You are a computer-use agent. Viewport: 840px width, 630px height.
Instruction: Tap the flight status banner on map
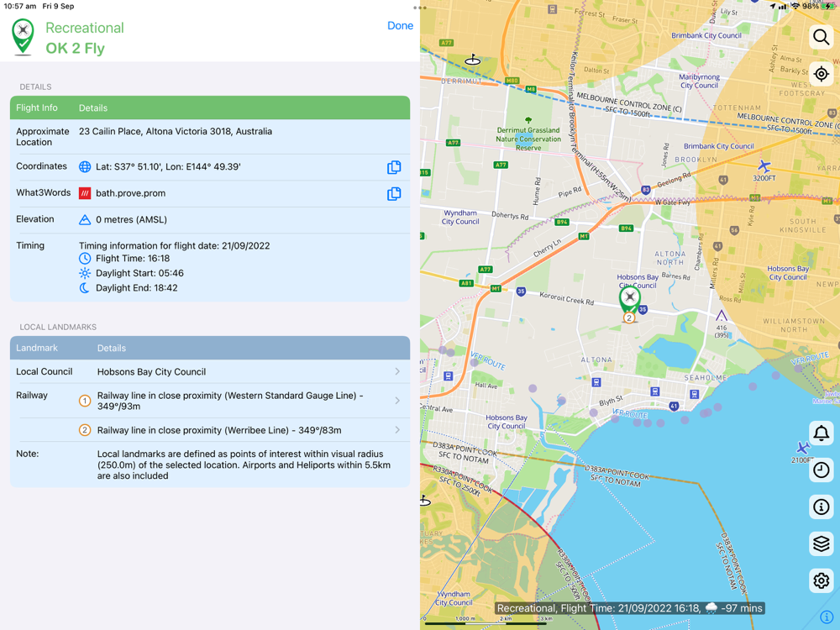pyautogui.click(x=629, y=608)
